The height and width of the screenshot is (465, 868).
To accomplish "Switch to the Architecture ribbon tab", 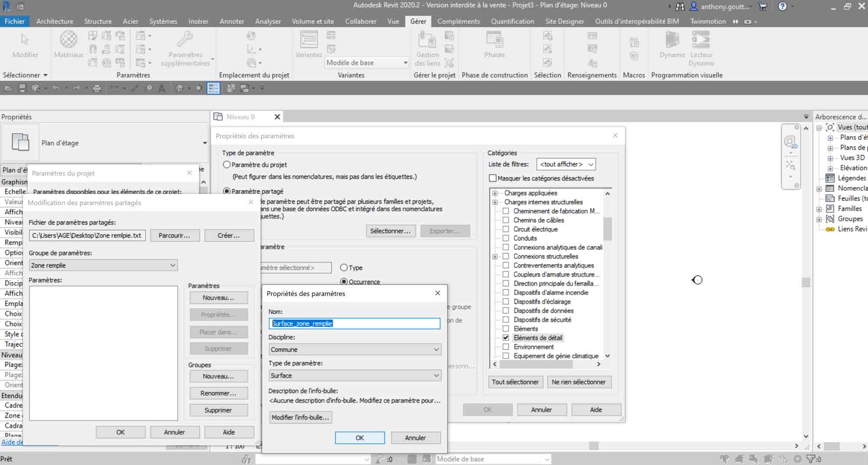I will tap(55, 21).
